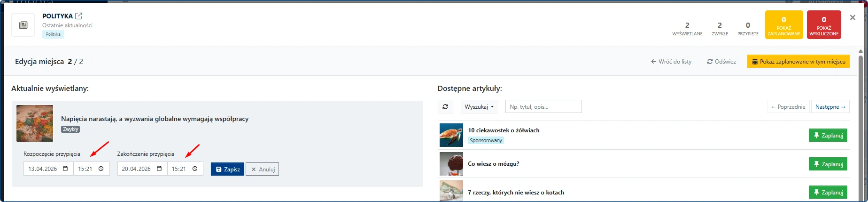Screen dimensions: 868x202
Task: Click Wyświetlane counter showing 2
Action: (687, 29)
